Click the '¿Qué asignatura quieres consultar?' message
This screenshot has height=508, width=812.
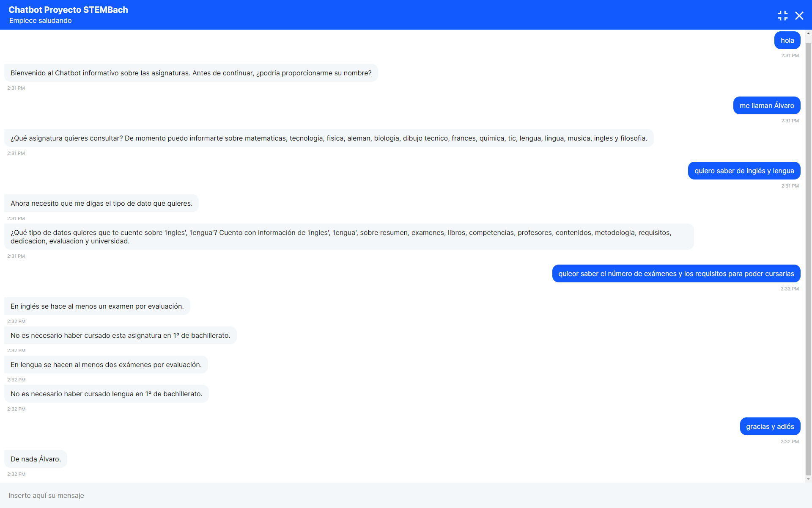coord(329,138)
